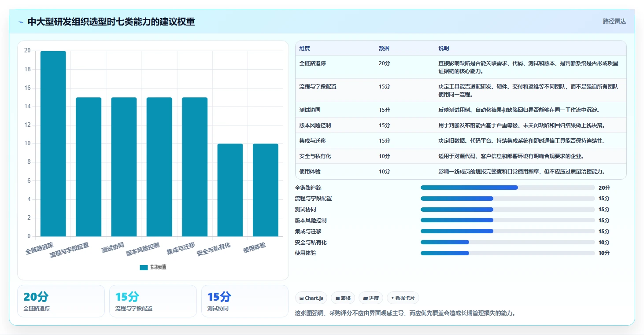Screen dimensions: 644x335
Task: Click the 集成与迁移 bar in the chart
Action: [x=195, y=167]
